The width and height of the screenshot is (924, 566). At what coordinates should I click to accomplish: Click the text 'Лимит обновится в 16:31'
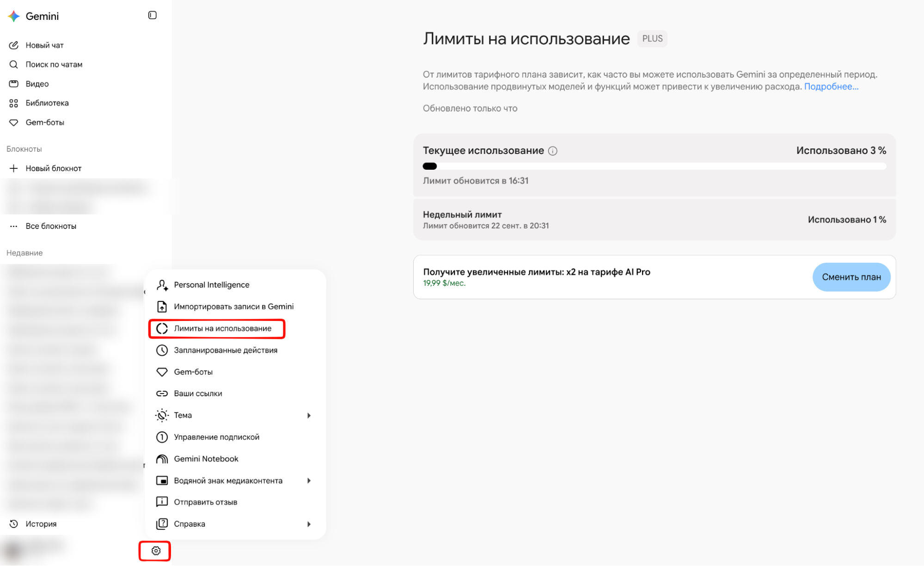tap(475, 181)
